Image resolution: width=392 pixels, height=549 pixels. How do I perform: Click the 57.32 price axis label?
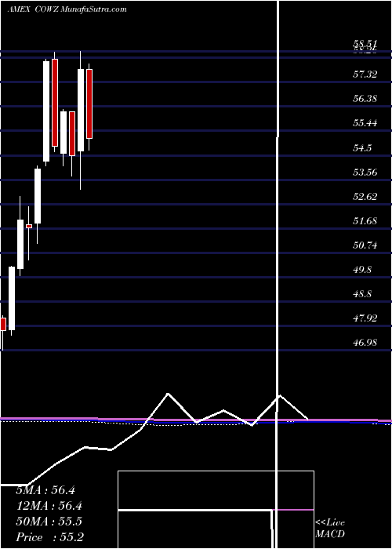click(365, 74)
